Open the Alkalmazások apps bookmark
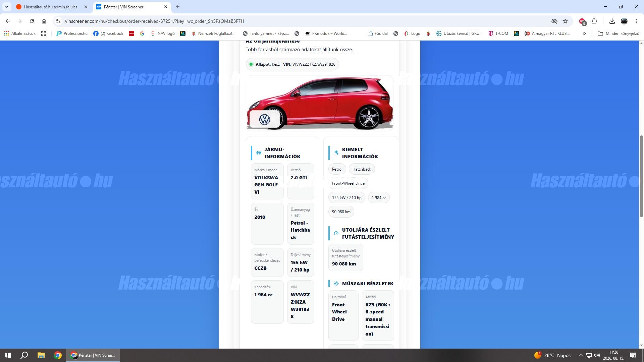Image resolution: width=644 pixels, height=362 pixels. point(20,34)
